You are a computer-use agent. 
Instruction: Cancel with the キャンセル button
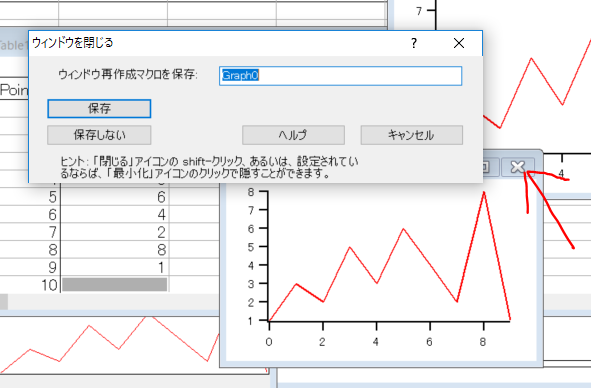(x=412, y=135)
